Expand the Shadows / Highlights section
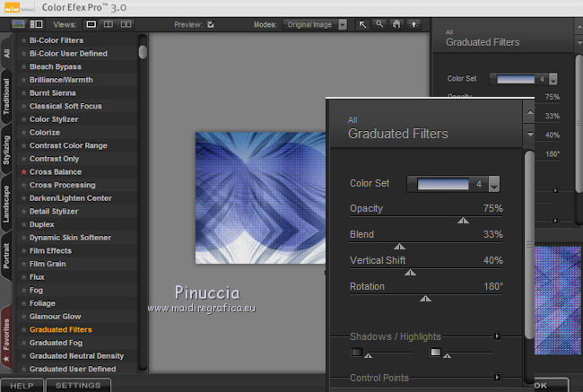Image resolution: width=583 pixels, height=392 pixels. tap(496, 336)
